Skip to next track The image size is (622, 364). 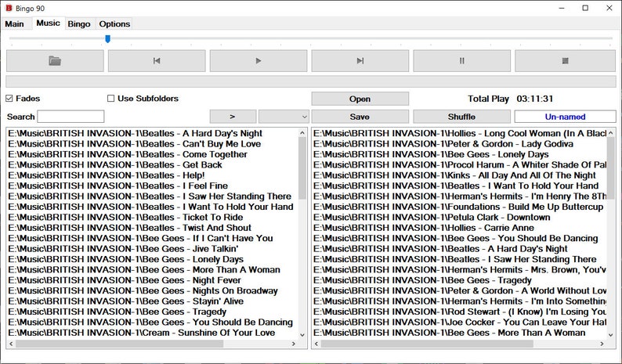tap(360, 61)
